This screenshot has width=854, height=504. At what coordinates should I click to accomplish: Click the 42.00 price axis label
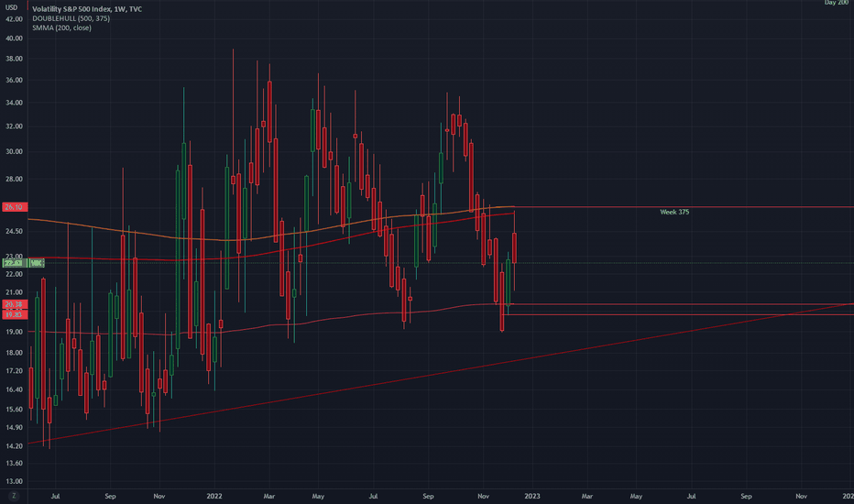coord(14,19)
